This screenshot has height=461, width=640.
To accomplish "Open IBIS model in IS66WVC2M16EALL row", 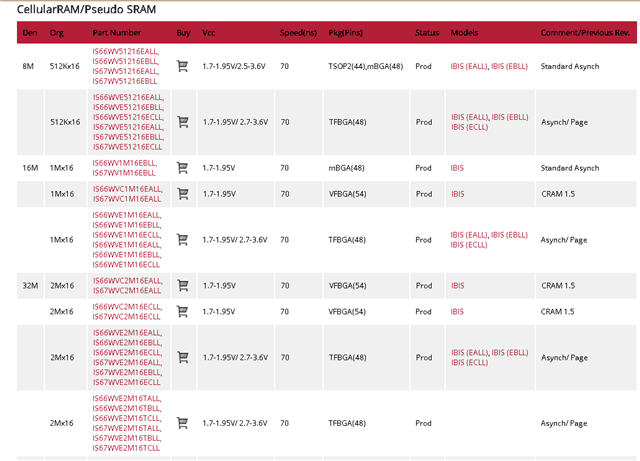I will (458, 285).
